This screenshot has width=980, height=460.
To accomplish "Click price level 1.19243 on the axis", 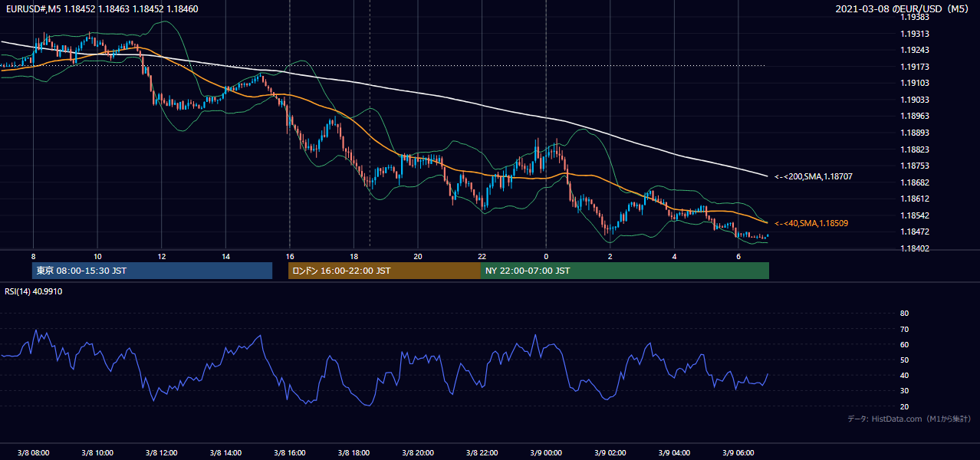I will click(915, 51).
